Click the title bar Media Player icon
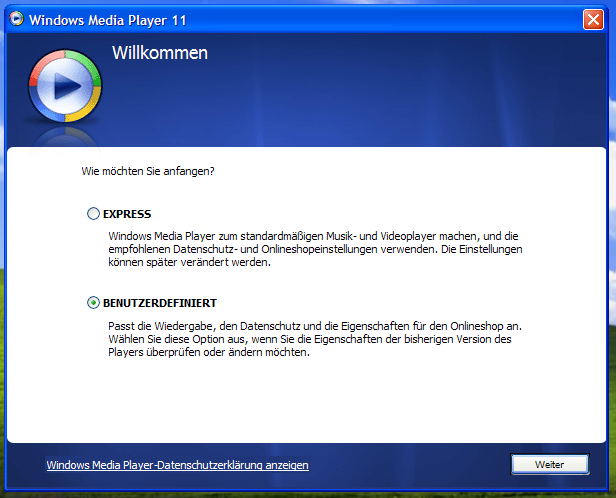 point(16,19)
